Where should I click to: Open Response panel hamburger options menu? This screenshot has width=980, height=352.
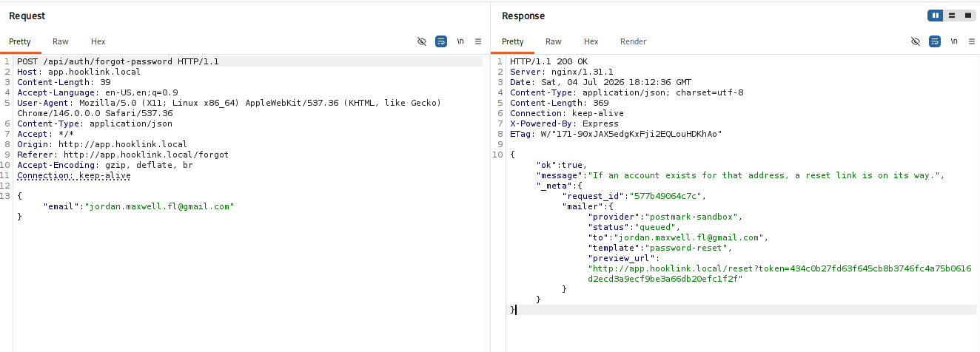point(972,41)
